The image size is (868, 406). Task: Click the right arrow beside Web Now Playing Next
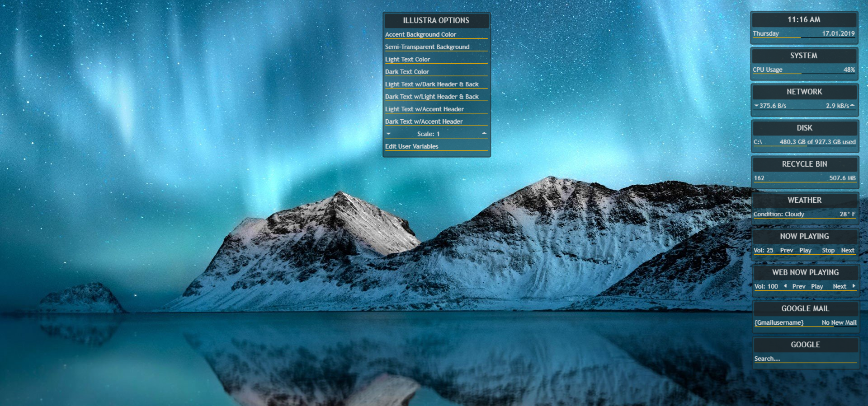[x=854, y=286]
